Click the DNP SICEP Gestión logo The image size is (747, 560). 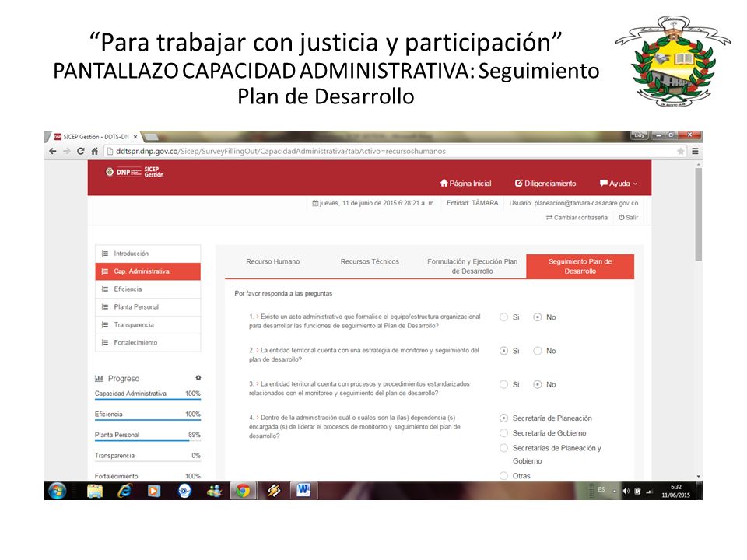135,172
